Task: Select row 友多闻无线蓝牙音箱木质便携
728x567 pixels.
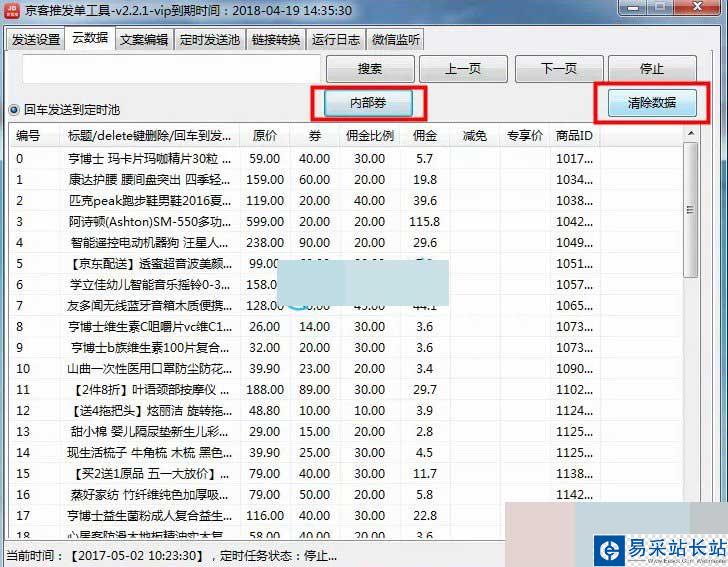Action: pos(346,306)
